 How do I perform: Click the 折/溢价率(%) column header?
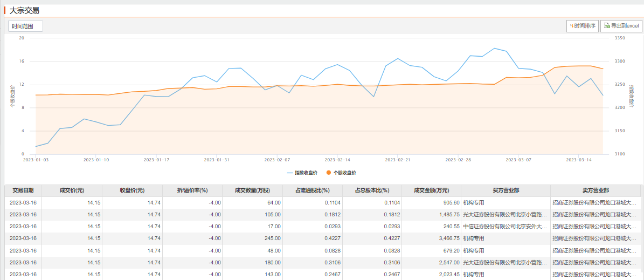coord(192,191)
